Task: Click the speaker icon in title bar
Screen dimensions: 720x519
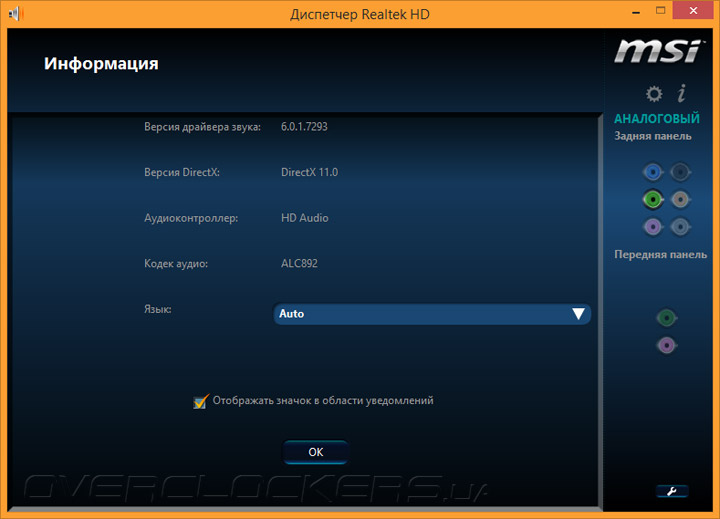Action: click(16, 13)
